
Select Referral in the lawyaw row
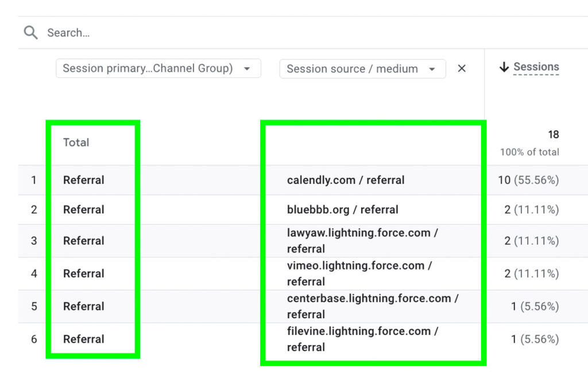click(84, 241)
